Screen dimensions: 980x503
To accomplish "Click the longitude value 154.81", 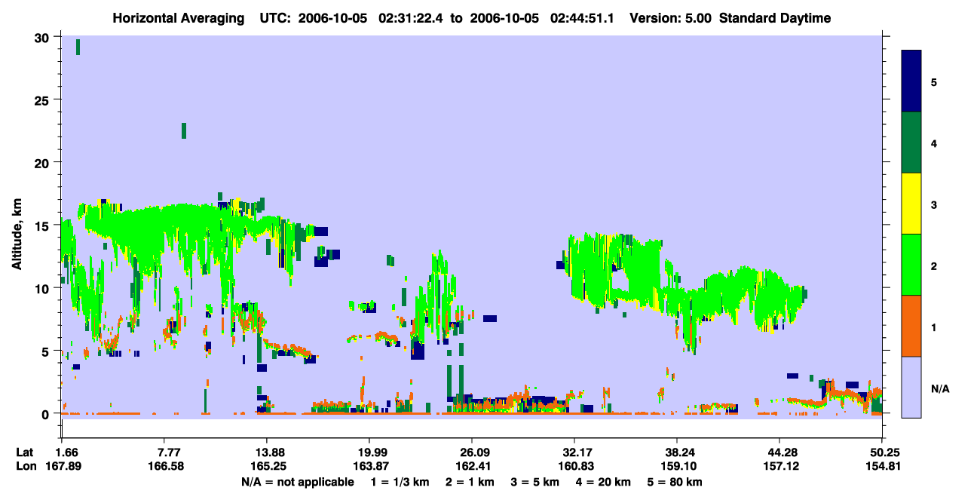I will 882,467.
